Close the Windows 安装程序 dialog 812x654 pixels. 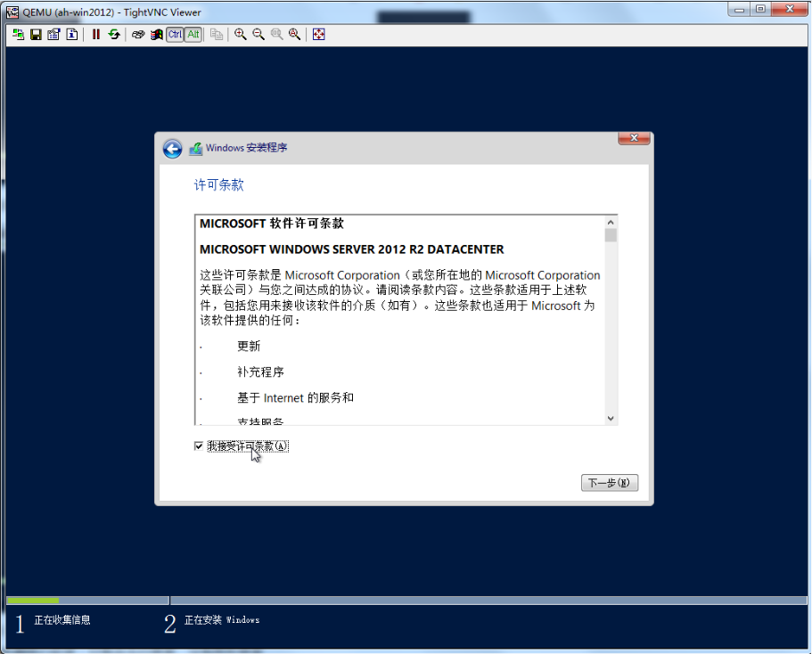[x=633, y=138]
